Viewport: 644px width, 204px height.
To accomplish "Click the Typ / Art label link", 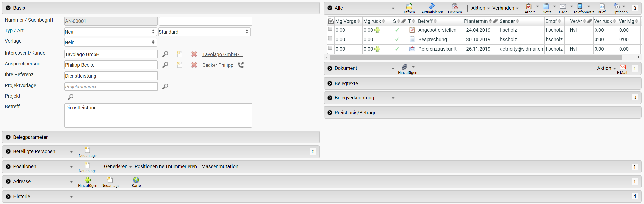I will [x=14, y=30].
